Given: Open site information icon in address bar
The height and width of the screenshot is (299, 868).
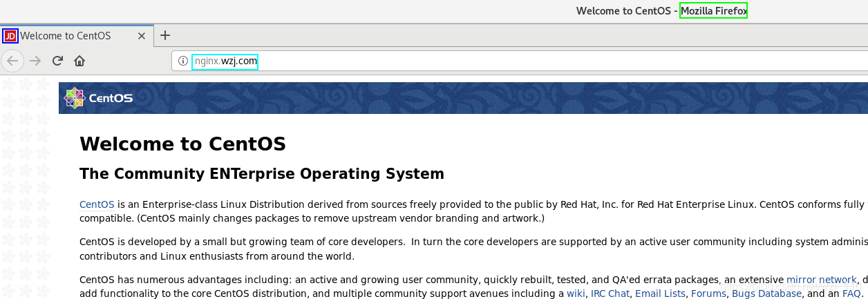Looking at the screenshot, I should [183, 61].
